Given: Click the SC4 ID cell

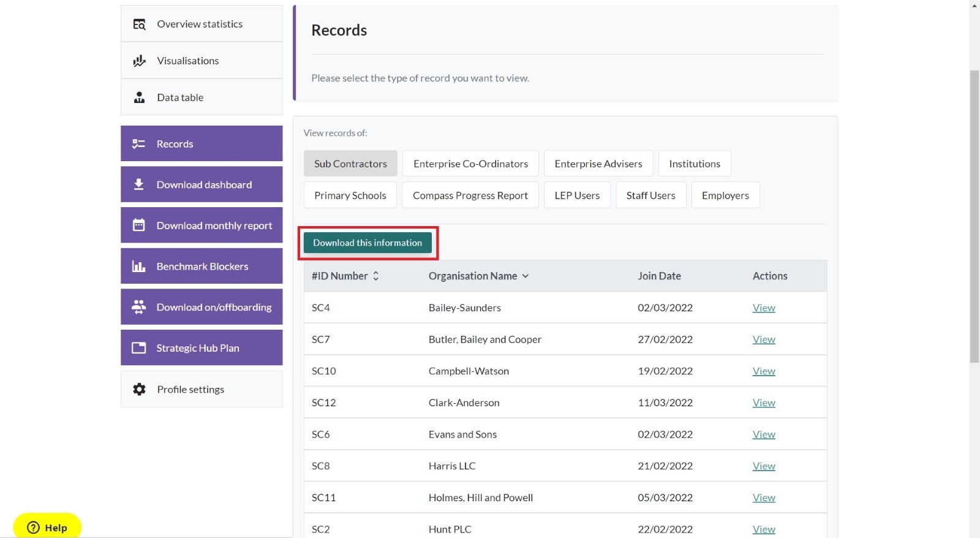Looking at the screenshot, I should click(x=321, y=308).
